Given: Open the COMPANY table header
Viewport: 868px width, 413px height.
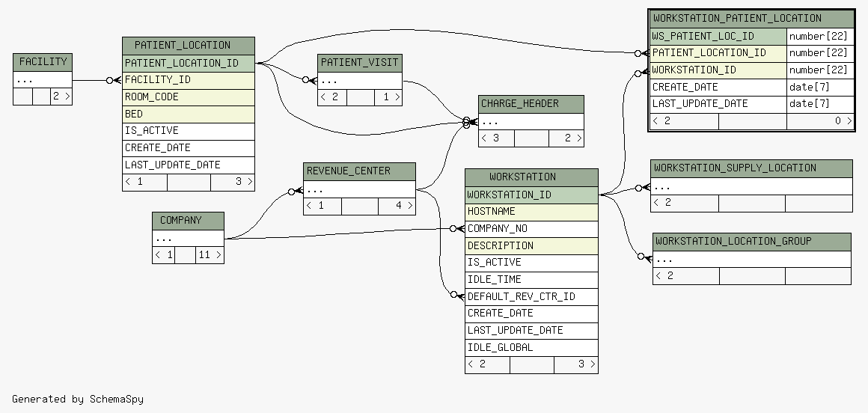Looking at the screenshot, I should pyautogui.click(x=189, y=221).
